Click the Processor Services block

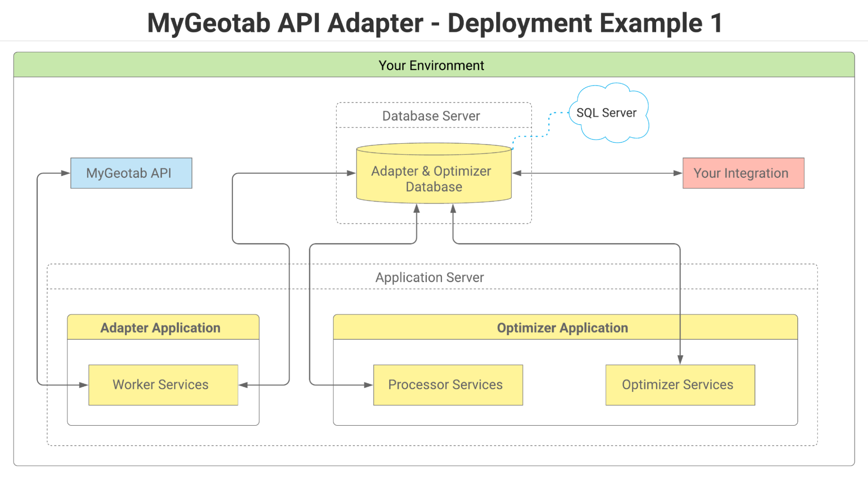447,385
